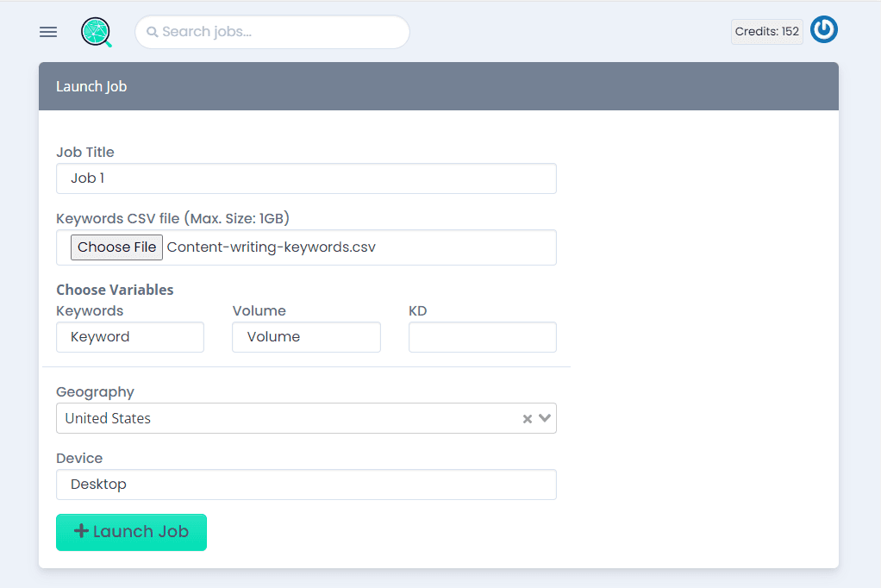The width and height of the screenshot is (881, 588).
Task: Open the hamburger navigation menu
Action: 47,31
